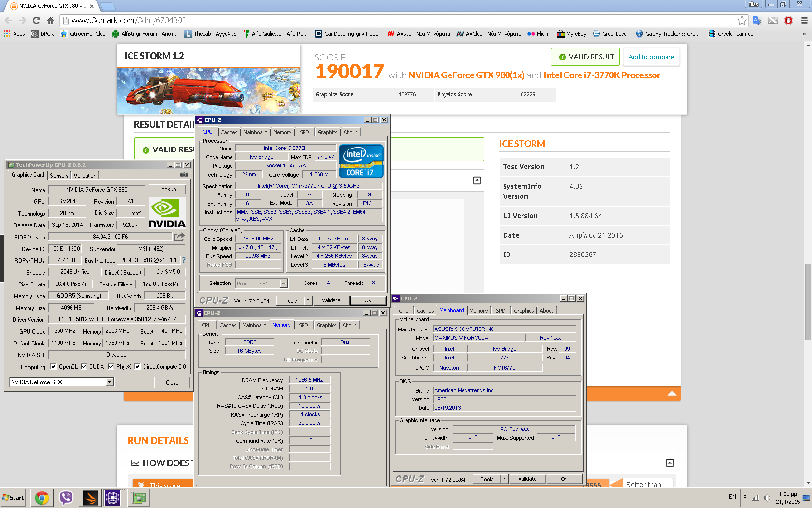Open the Windows Start button

coord(13,497)
